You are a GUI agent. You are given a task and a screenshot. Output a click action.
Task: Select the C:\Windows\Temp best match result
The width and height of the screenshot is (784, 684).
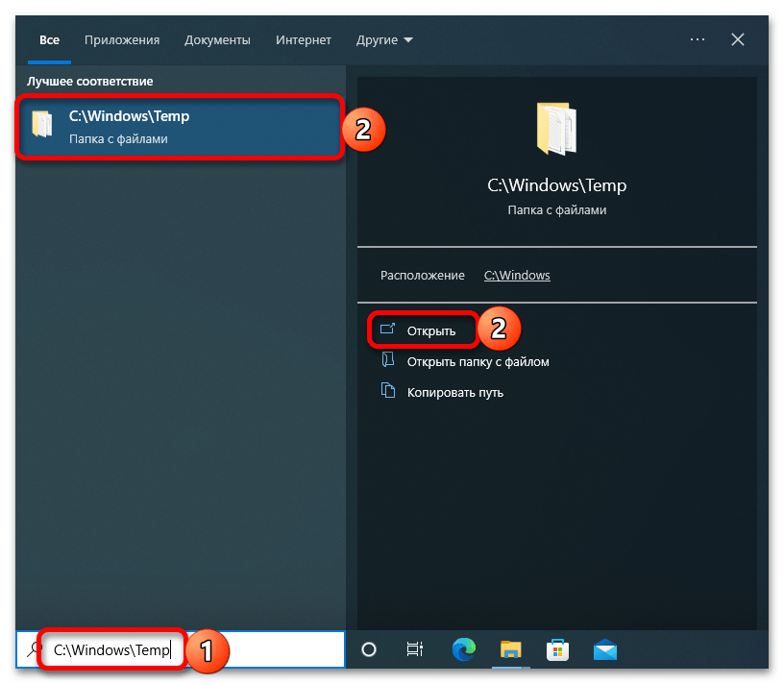pyautogui.click(x=179, y=127)
